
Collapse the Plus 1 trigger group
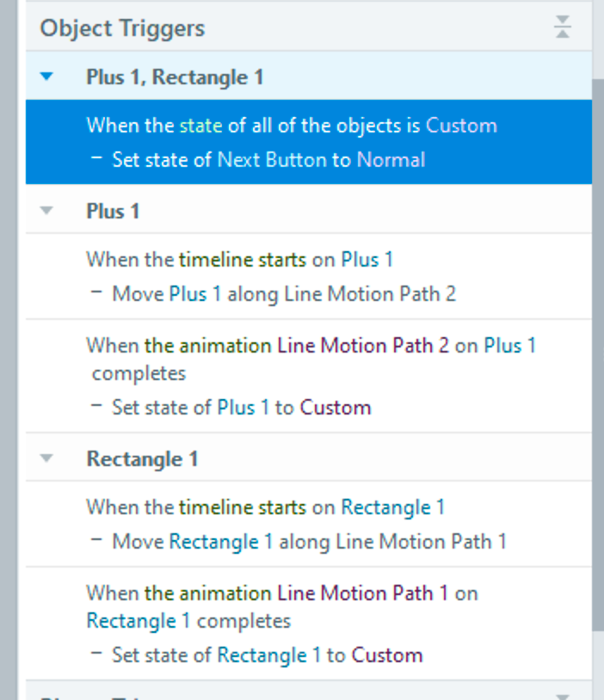(47, 211)
